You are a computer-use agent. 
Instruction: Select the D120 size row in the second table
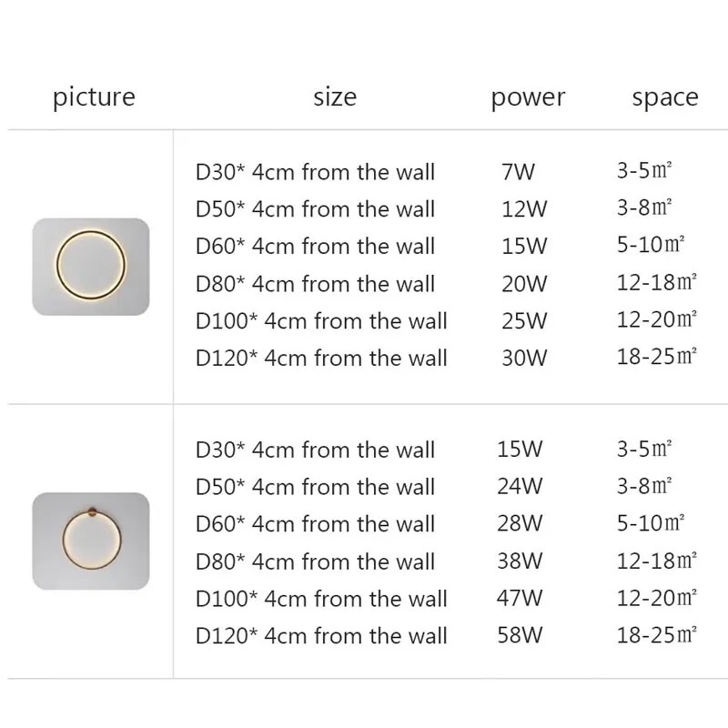pyautogui.click(x=321, y=635)
